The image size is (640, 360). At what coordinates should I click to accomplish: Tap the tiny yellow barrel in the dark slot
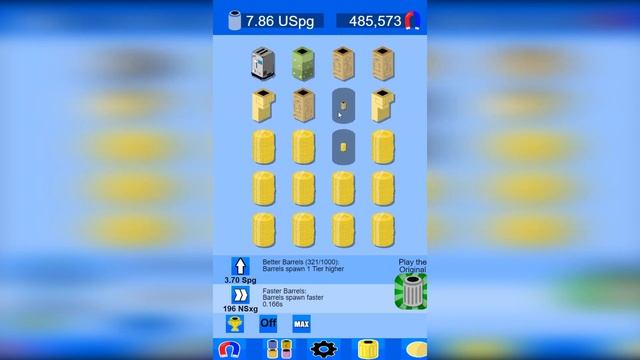tap(343, 147)
